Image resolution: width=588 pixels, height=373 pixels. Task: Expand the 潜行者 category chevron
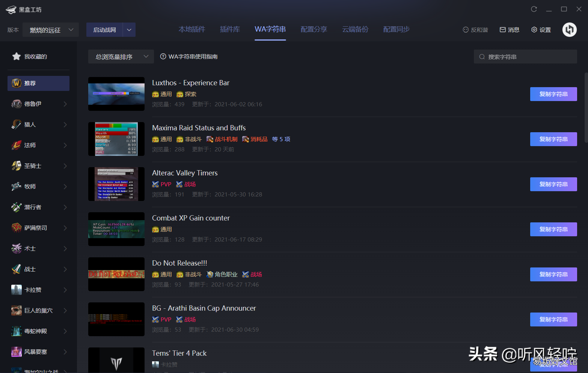pos(65,207)
